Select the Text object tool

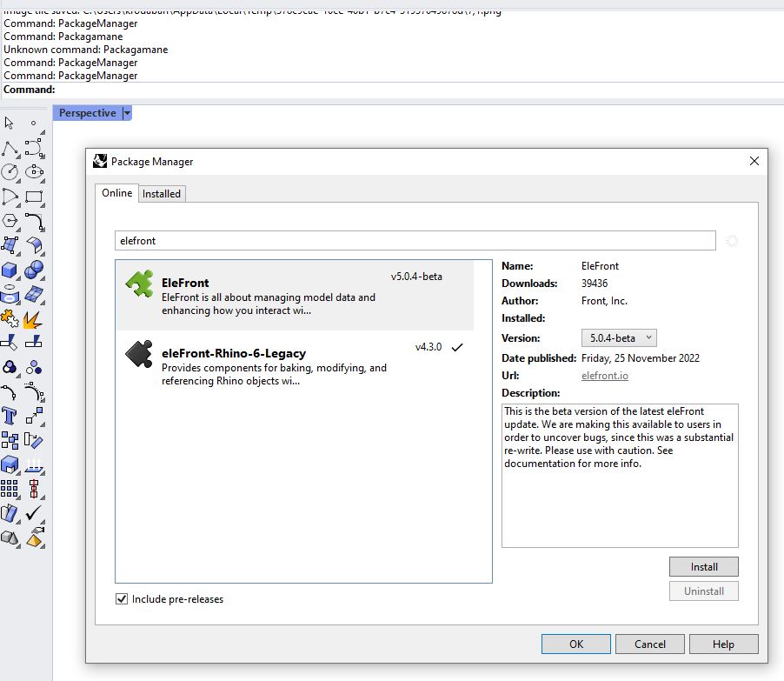[x=10, y=416]
